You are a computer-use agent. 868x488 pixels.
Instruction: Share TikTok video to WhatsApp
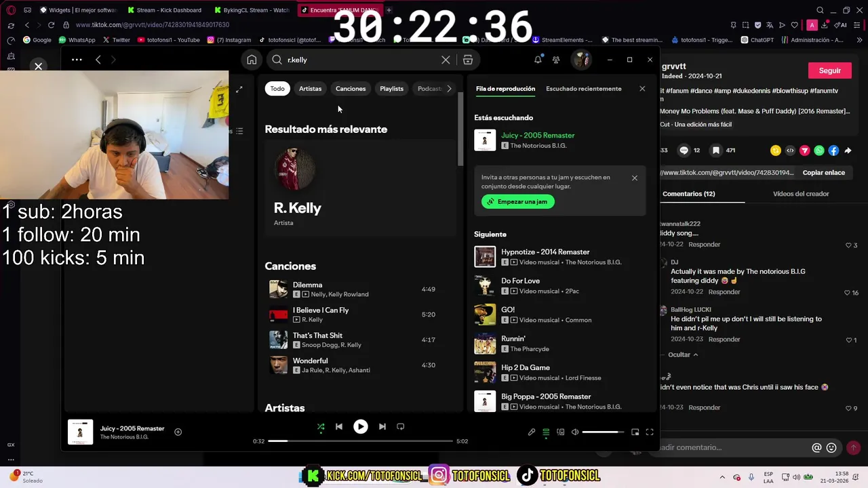coord(819,150)
